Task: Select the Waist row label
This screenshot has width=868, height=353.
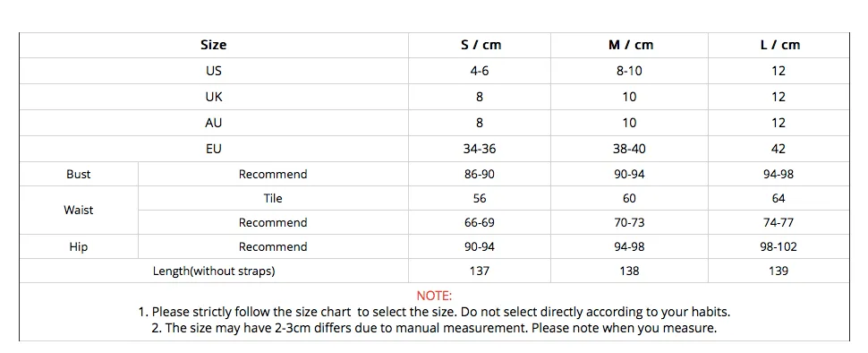Action: point(78,210)
